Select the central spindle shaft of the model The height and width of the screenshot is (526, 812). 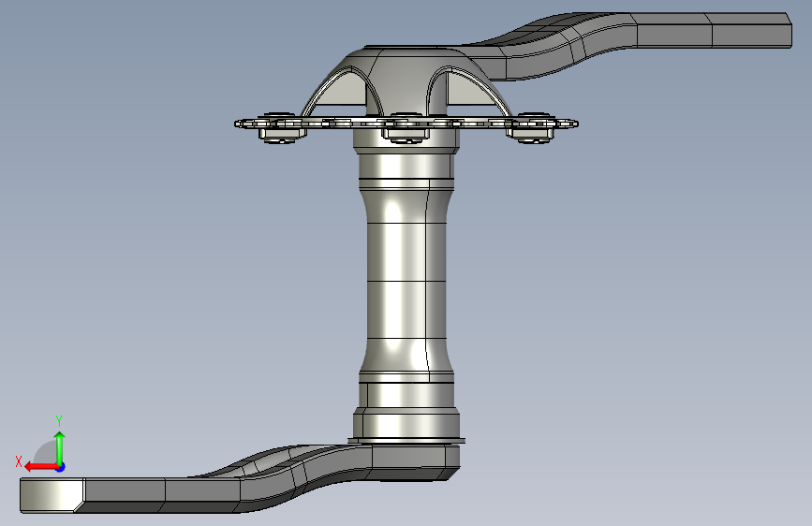(x=406, y=282)
